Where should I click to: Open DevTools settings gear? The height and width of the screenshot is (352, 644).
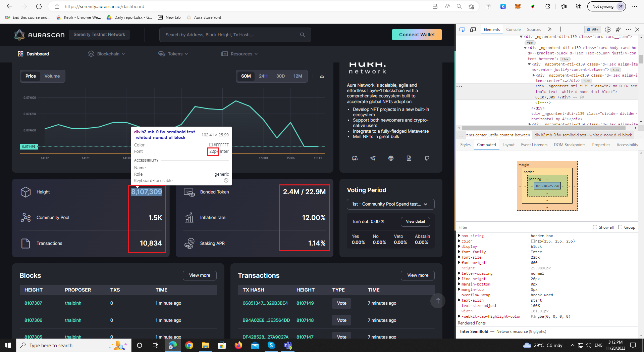608,30
